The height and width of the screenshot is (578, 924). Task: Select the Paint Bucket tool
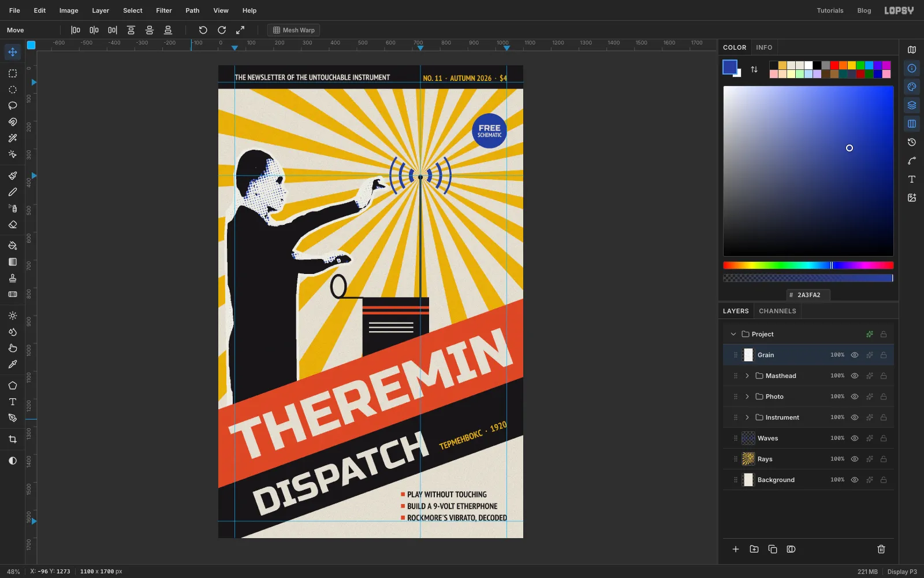[x=13, y=246]
